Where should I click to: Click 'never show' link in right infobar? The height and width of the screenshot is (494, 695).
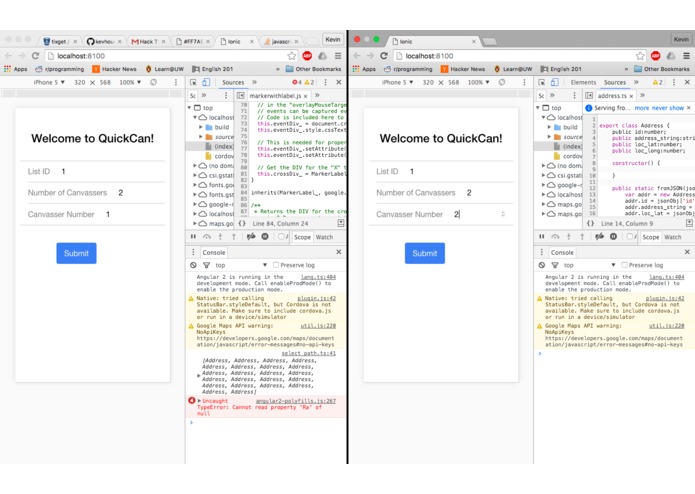[x=668, y=108]
